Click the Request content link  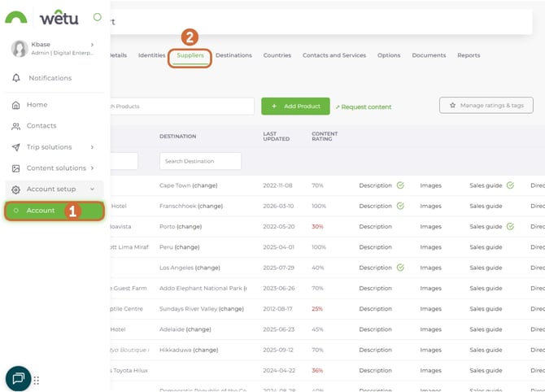click(364, 107)
